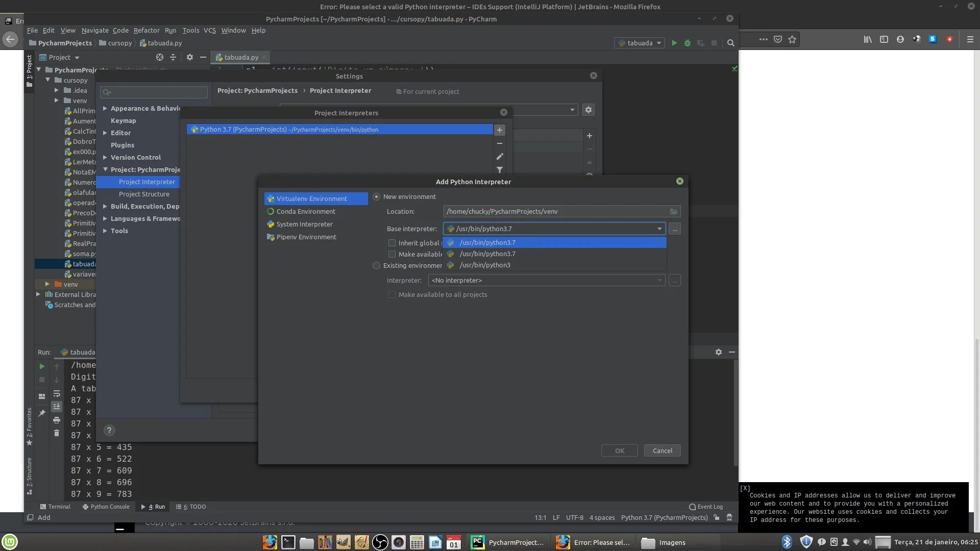Open Firefox library icon

click(x=868, y=39)
